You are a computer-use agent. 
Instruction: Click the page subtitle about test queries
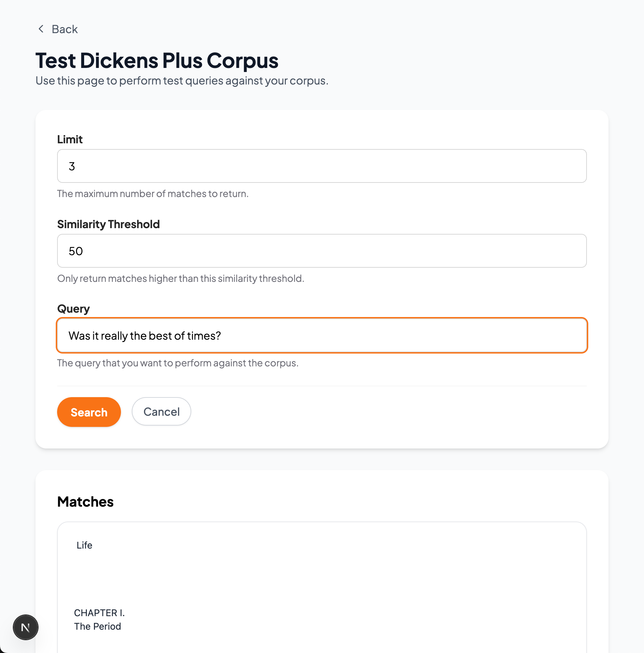pos(182,81)
